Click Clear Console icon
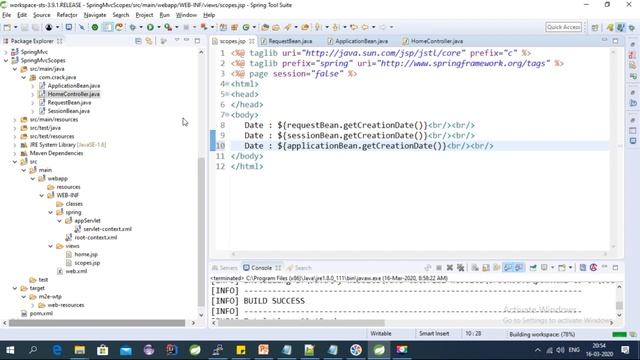Screen dimensions: 640x360 [475, 268]
